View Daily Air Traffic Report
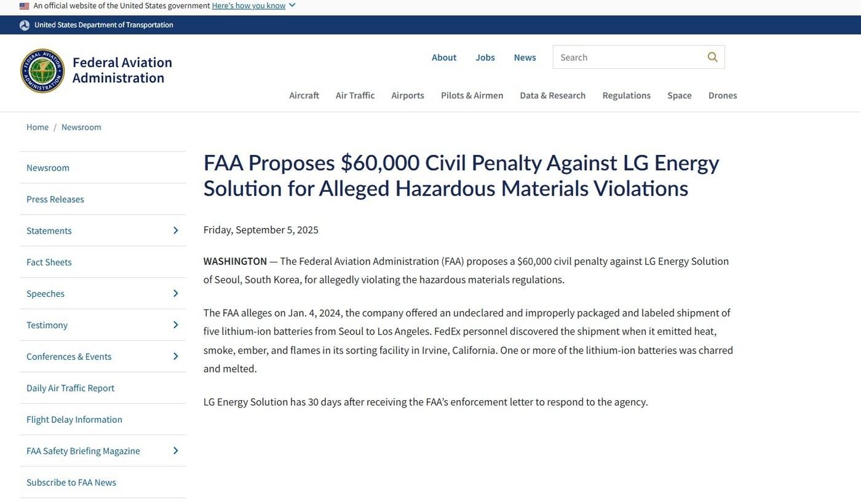Image resolution: width=861 pixels, height=504 pixels. coord(70,388)
